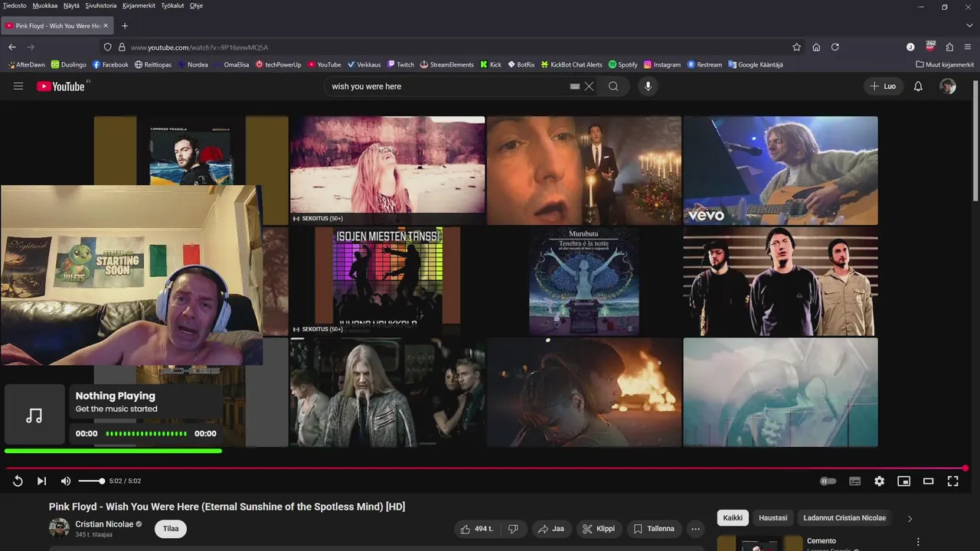This screenshot has width=980, height=551.
Task: Open the Ohje menu
Action: pos(196,5)
